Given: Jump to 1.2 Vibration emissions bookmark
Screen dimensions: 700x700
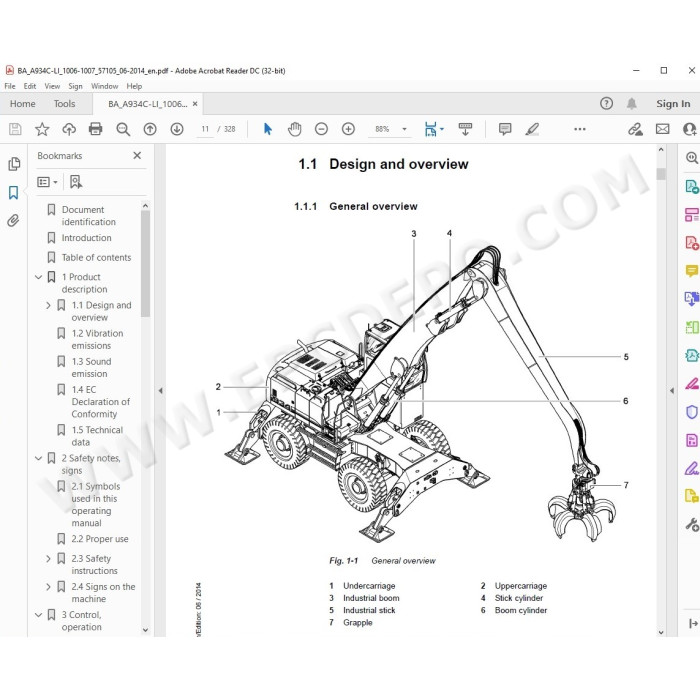Looking at the screenshot, I should (x=97, y=339).
